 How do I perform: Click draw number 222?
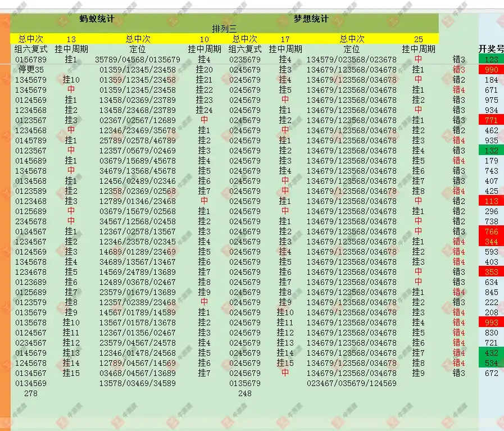click(492, 302)
